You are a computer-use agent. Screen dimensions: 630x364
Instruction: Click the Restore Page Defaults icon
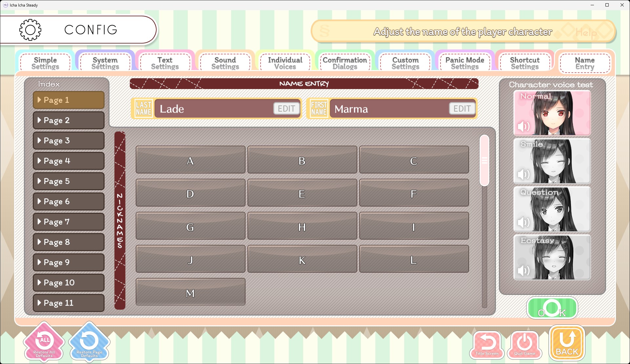pos(89,342)
